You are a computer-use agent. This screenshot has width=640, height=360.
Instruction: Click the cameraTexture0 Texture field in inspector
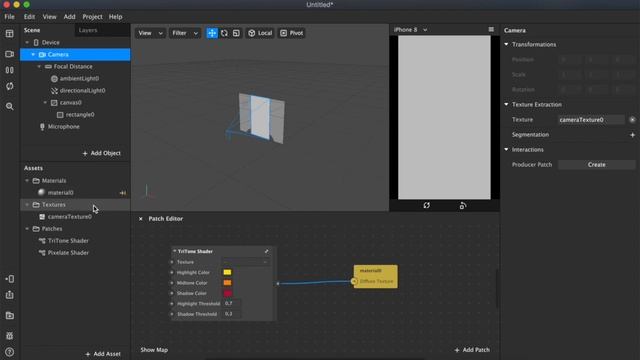point(591,120)
